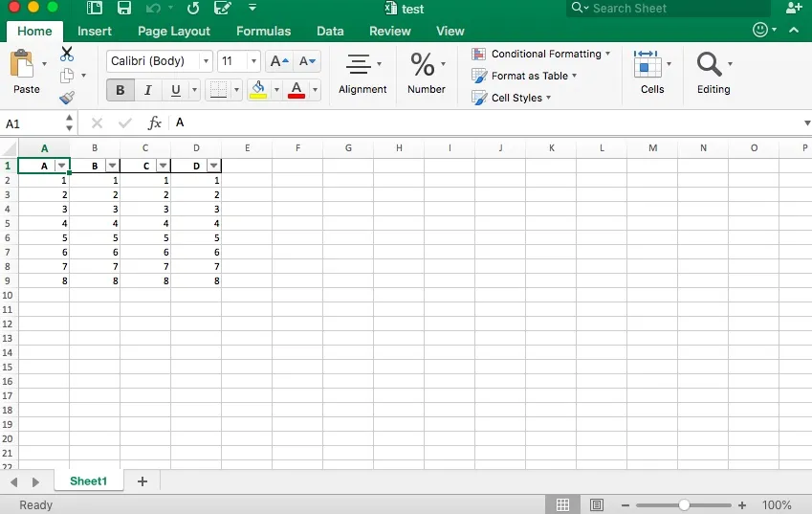This screenshot has height=514, width=812.
Task: Open the Number percent format group
Action: coord(427,74)
